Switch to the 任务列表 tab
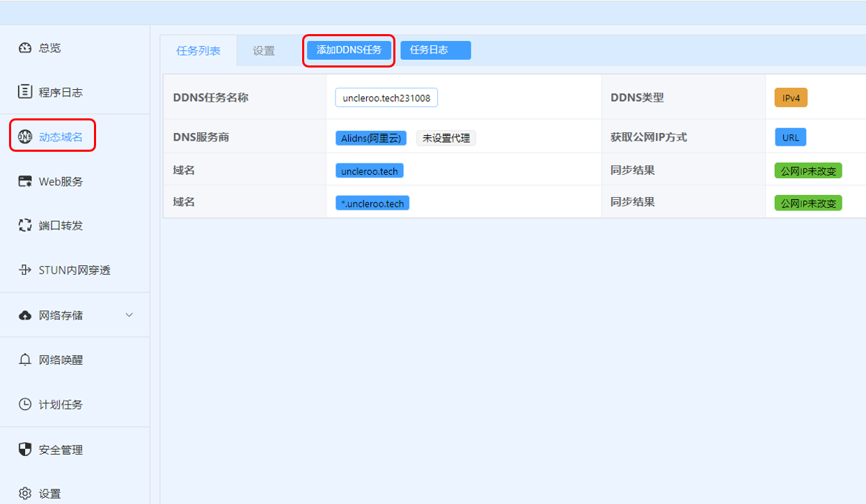Screen dimensions: 866x504 pos(198,51)
